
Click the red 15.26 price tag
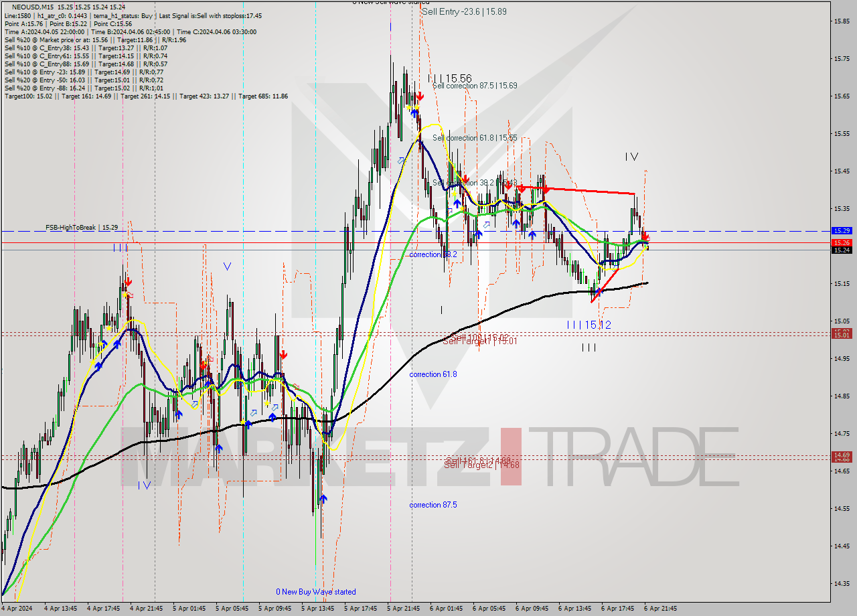click(841, 242)
